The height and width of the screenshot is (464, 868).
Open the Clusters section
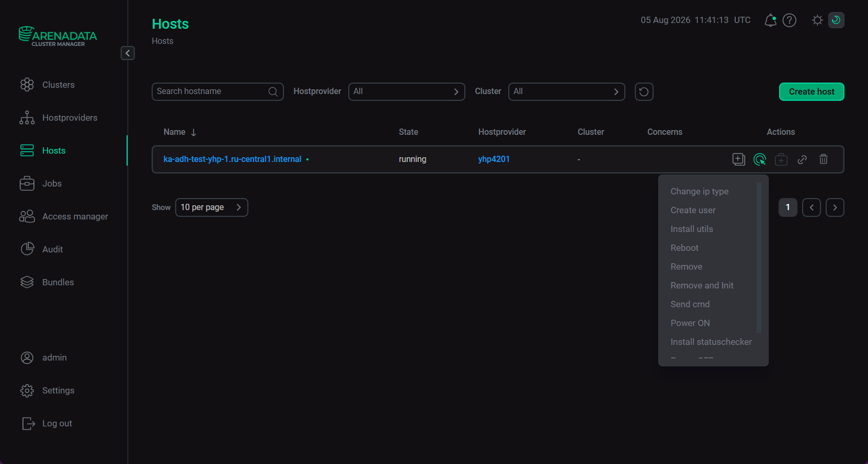point(58,85)
